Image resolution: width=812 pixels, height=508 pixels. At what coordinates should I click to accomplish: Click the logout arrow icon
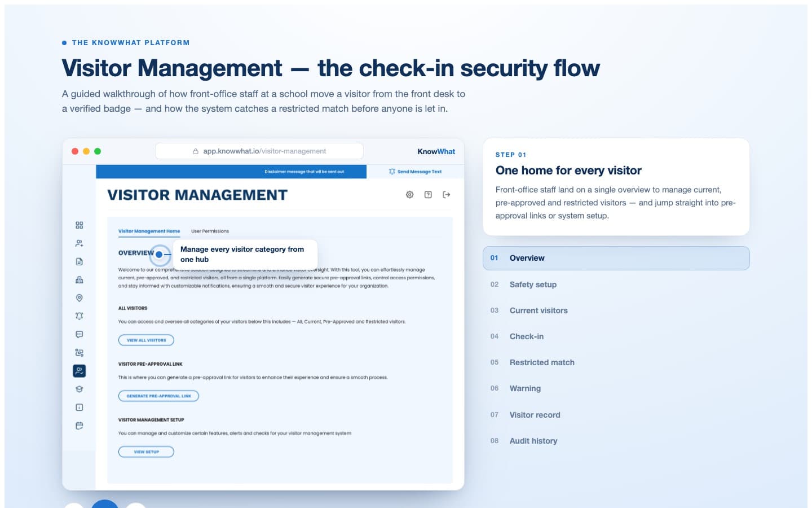(446, 195)
